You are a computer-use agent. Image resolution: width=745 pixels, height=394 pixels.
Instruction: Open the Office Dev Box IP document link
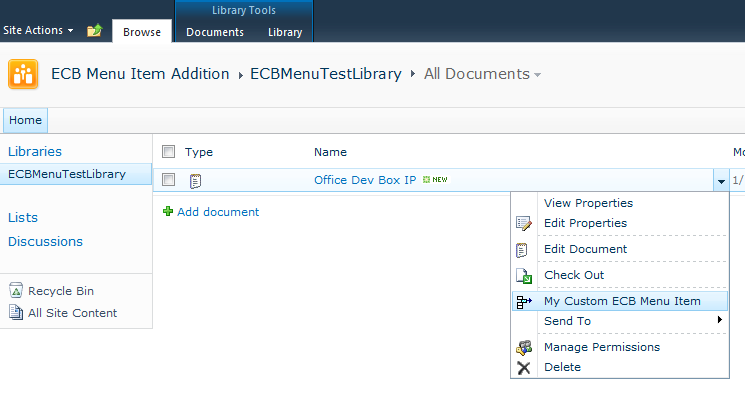click(365, 180)
